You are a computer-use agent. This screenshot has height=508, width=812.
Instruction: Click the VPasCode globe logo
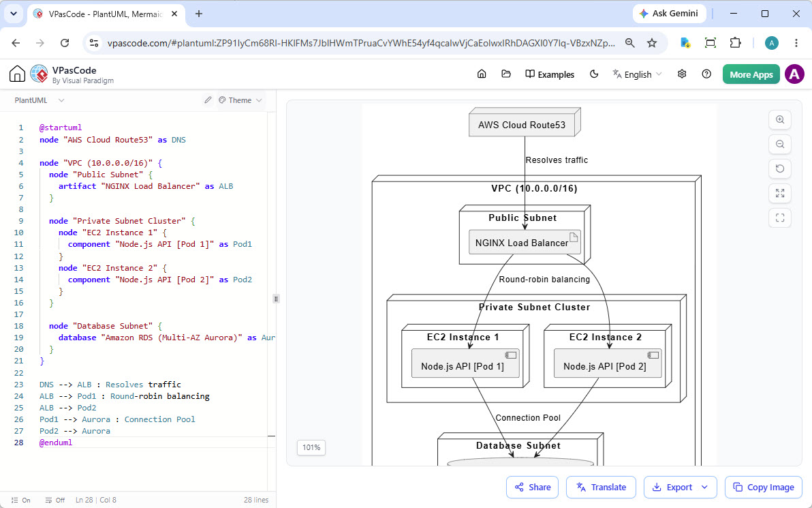tap(39, 74)
